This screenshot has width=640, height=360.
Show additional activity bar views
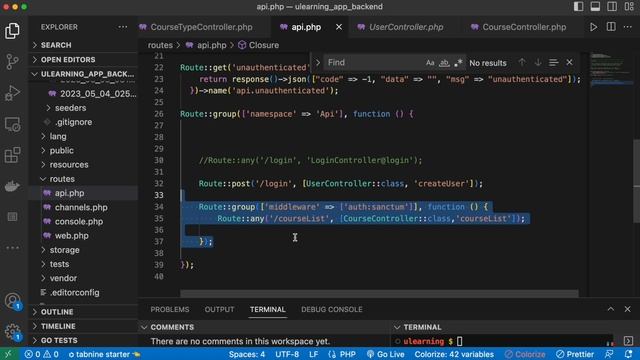(x=12, y=248)
